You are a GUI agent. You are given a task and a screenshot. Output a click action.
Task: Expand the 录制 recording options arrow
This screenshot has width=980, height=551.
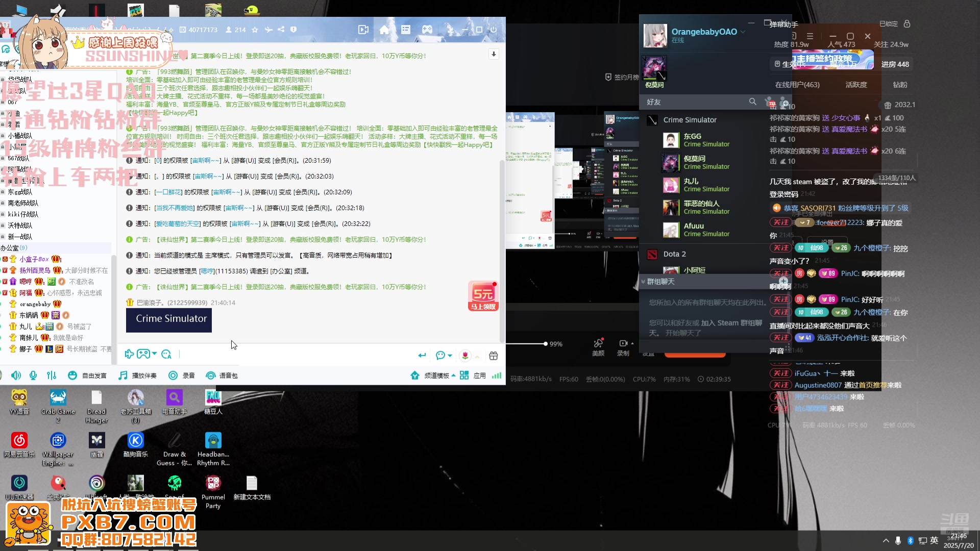(632, 343)
